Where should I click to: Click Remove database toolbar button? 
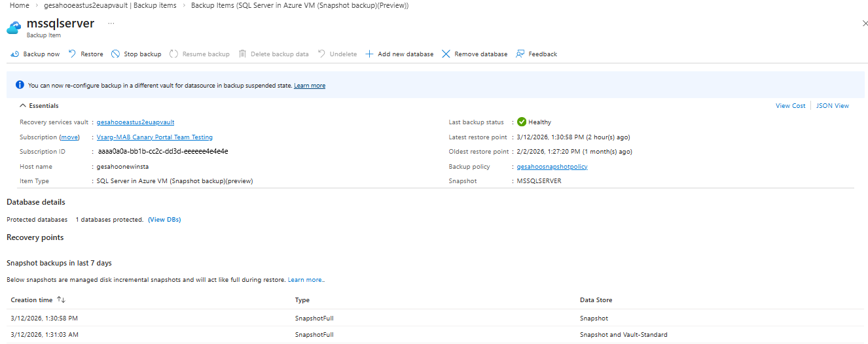(x=475, y=54)
